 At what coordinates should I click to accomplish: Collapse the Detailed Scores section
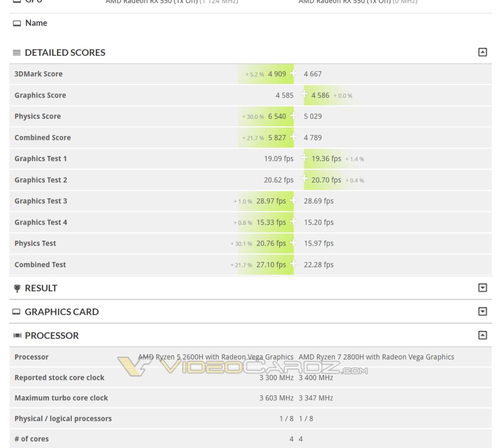tap(483, 52)
